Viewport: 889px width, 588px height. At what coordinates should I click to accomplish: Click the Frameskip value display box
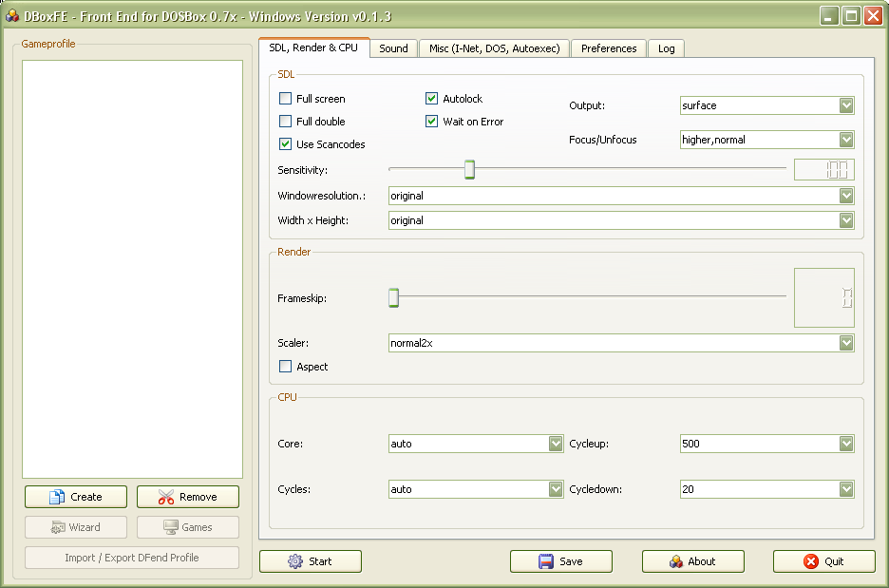[823, 297]
